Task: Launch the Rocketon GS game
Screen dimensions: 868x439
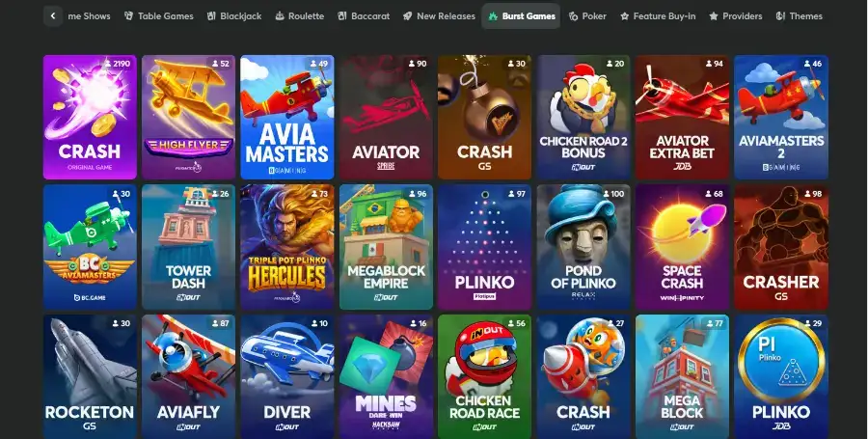Action: [x=90, y=377]
